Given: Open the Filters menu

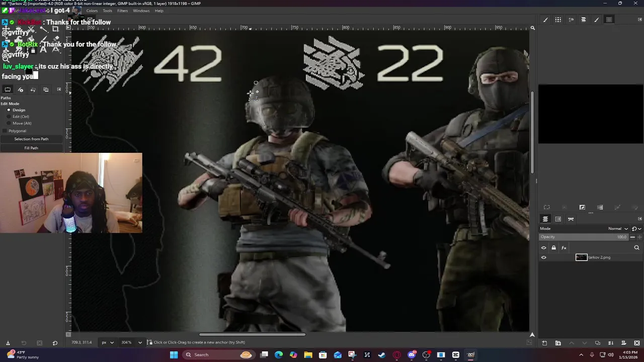Looking at the screenshot, I should pos(122,11).
